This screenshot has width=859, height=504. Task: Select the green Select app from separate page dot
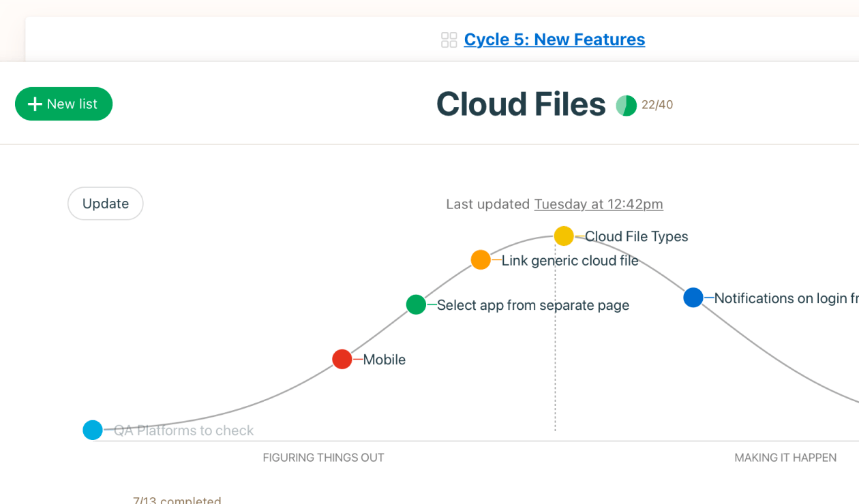coord(416,304)
